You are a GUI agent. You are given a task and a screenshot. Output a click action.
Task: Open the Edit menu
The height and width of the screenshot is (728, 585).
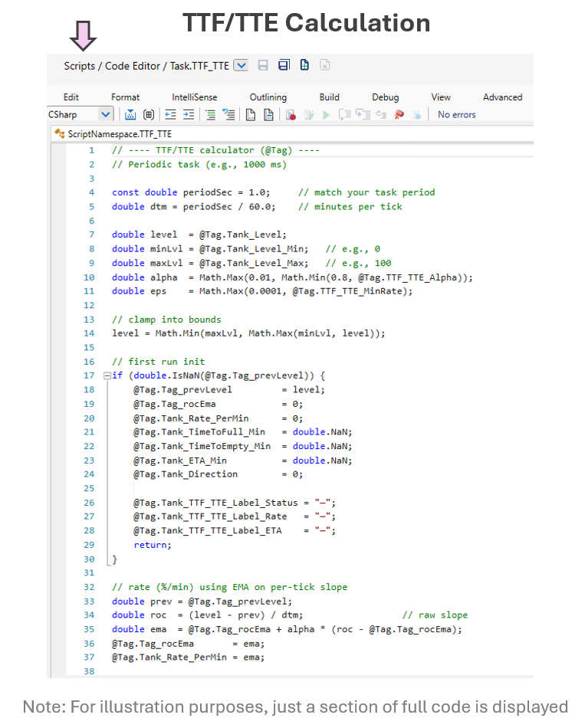[71, 97]
